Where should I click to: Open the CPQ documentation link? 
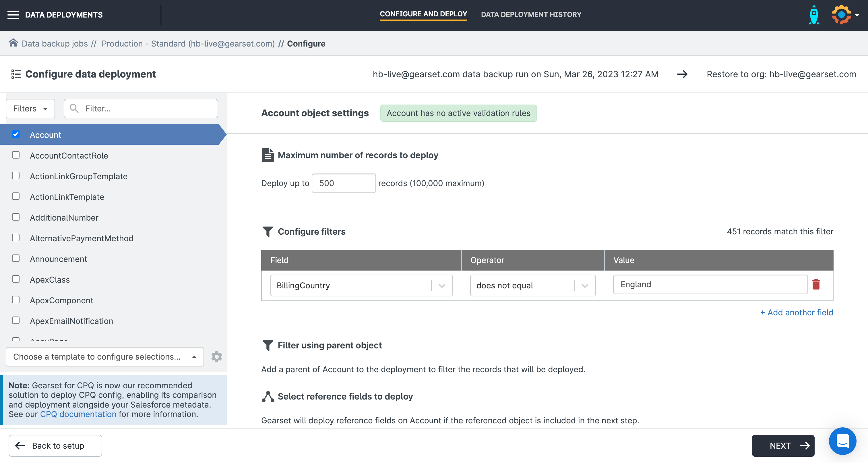click(78, 414)
